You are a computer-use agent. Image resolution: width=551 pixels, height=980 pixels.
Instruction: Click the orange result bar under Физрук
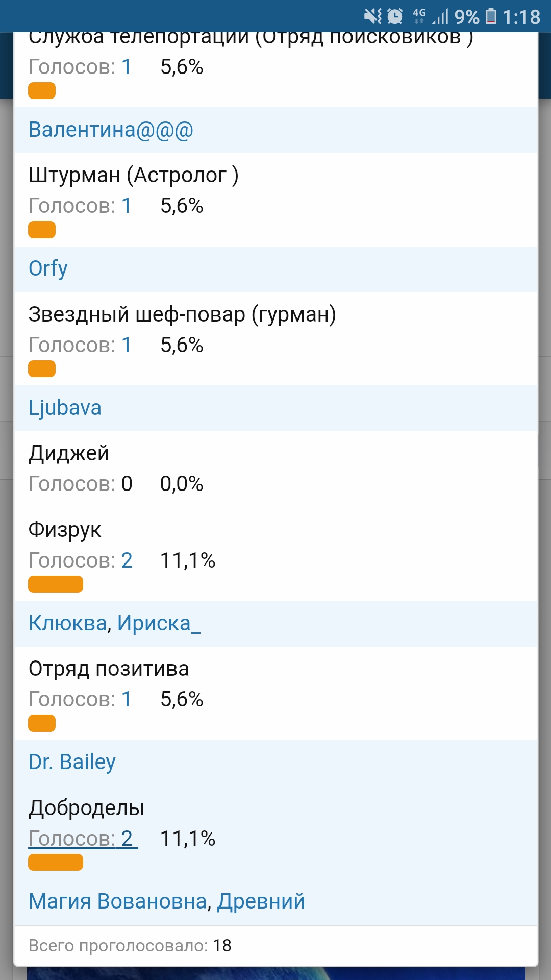[56, 584]
